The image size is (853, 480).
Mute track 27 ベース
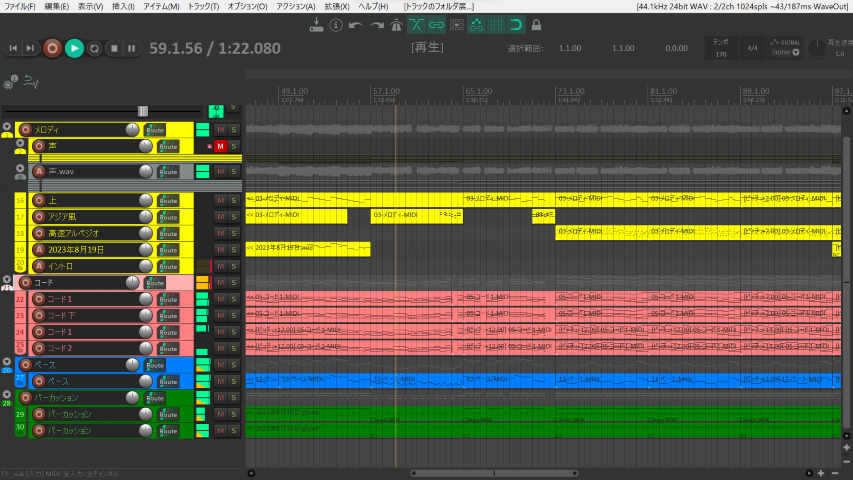click(x=220, y=381)
